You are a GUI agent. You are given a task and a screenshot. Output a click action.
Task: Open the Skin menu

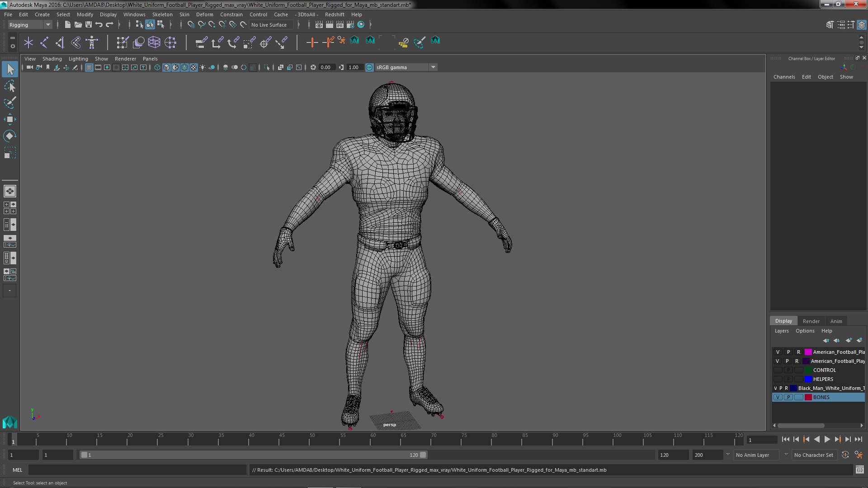184,14
